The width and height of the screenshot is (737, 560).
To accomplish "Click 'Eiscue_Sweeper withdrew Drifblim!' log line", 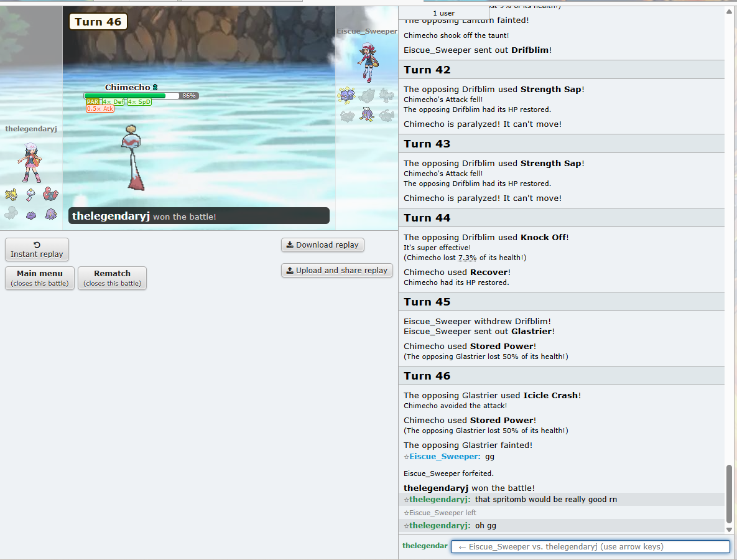I will point(477,321).
